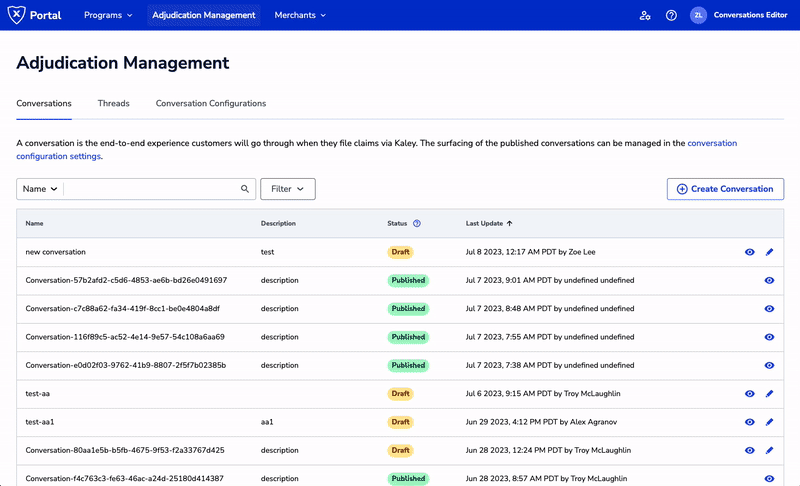Open the user management icon in header
Screen dimensions: 800x486
point(645,16)
